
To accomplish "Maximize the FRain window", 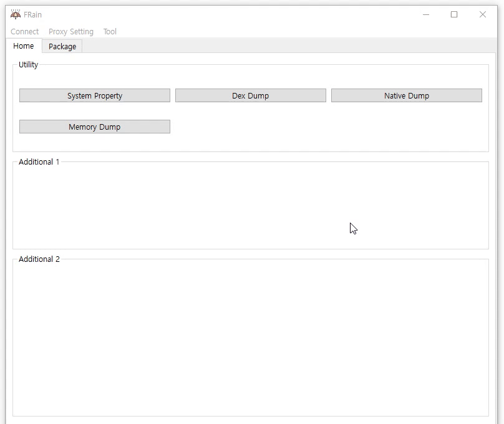I will click(x=454, y=14).
